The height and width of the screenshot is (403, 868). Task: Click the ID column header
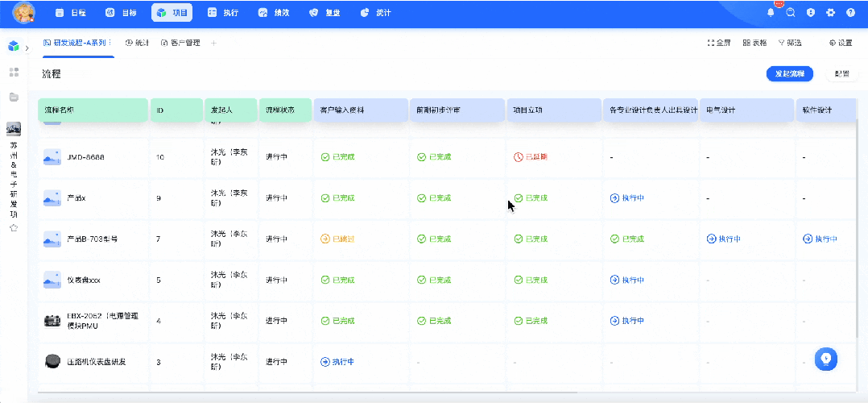pos(176,110)
